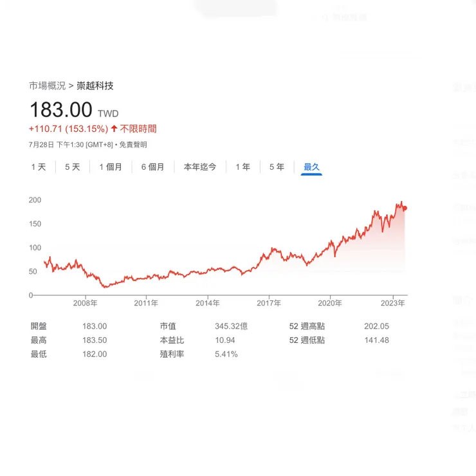The width and height of the screenshot is (476, 476).
Task: Click the 52 週低點 label
Action: point(307,340)
